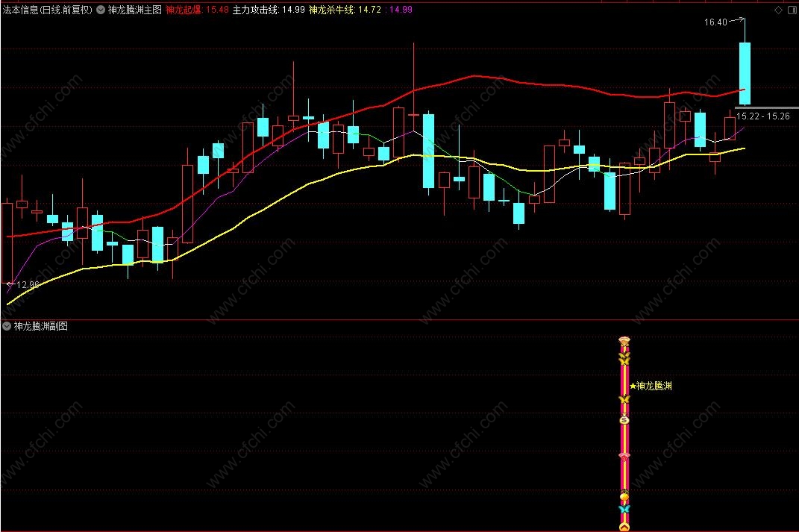Click the 神龙起爆: 15.48 readout
Screen dimensions: 799x532
coord(197,10)
